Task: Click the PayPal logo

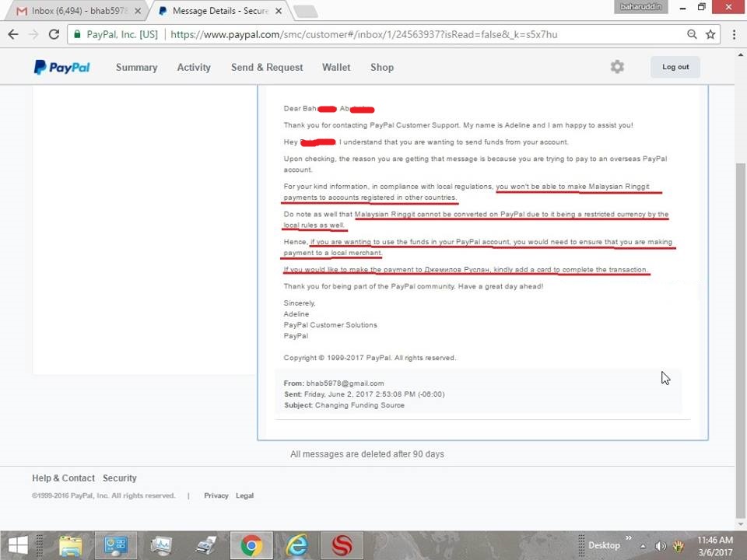Action: coord(62,67)
